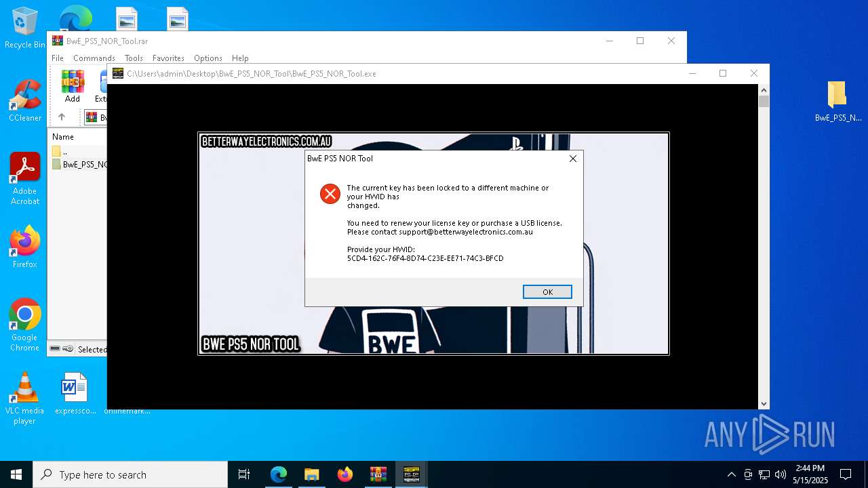Open the notification center icon
868x488 pixels.
(846, 474)
